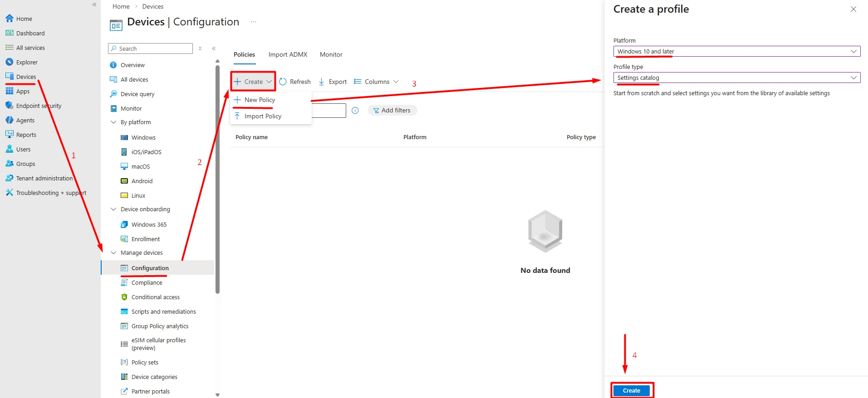Image resolution: width=868 pixels, height=398 pixels.
Task: Collapse the Manage devices section
Action: (x=113, y=252)
